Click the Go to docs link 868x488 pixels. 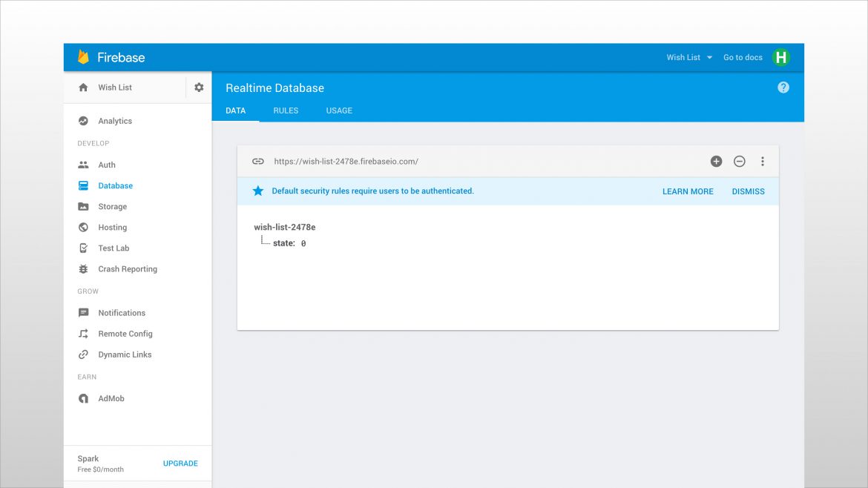pyautogui.click(x=743, y=58)
